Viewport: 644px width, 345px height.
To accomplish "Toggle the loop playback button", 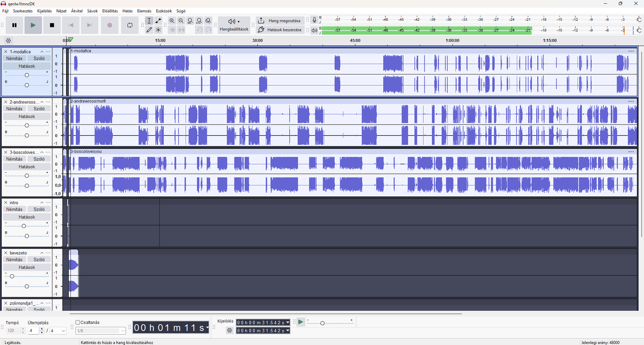I will click(x=129, y=25).
